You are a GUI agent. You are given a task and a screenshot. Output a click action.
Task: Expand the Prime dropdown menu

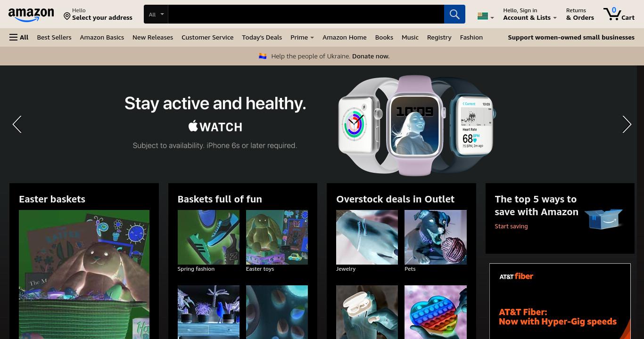point(302,37)
